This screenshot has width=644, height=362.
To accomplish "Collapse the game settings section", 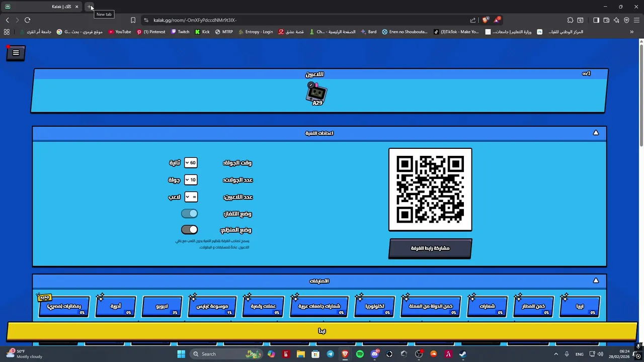I will click(x=596, y=133).
